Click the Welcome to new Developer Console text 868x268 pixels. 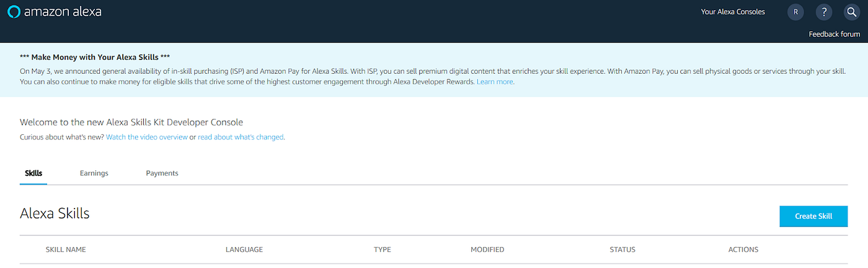pos(131,122)
